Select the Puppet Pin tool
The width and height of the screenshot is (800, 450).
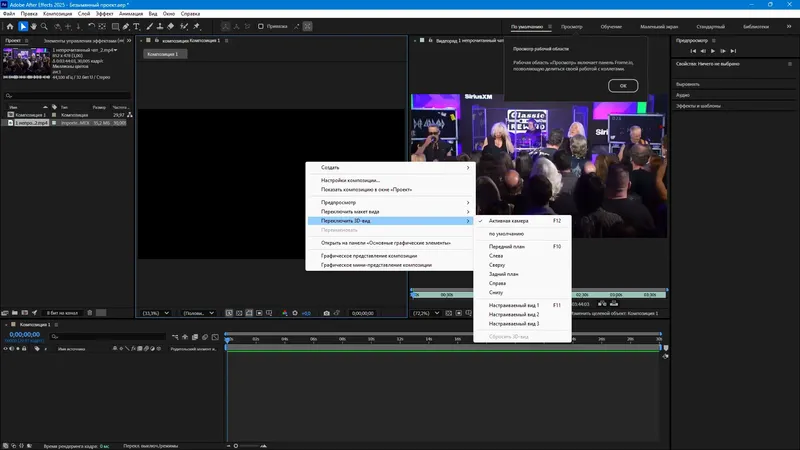[x=197, y=27]
